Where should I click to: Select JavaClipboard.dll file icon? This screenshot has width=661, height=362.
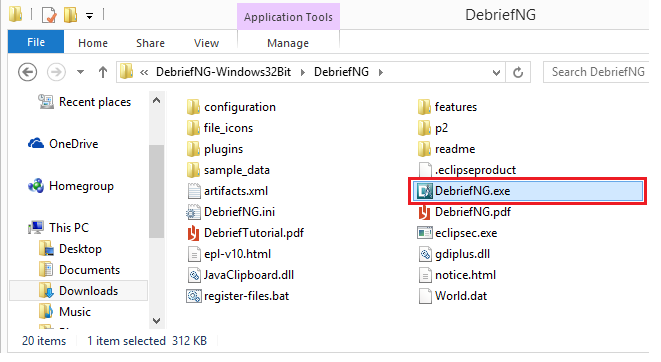(193, 275)
